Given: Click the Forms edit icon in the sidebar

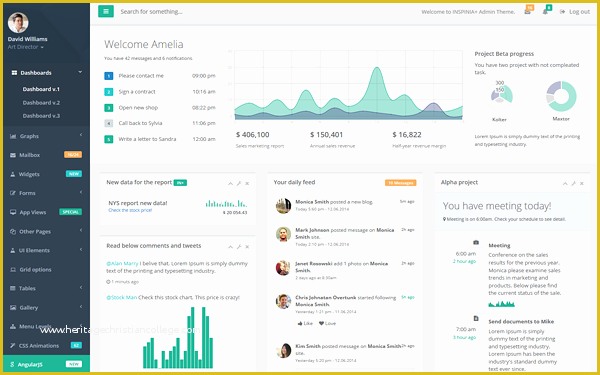Looking at the screenshot, I should click(13, 193).
